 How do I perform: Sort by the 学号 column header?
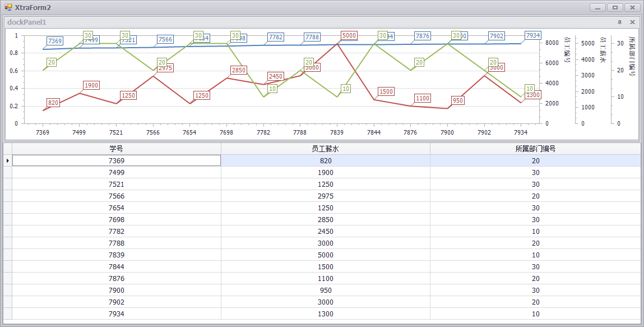[x=116, y=149]
